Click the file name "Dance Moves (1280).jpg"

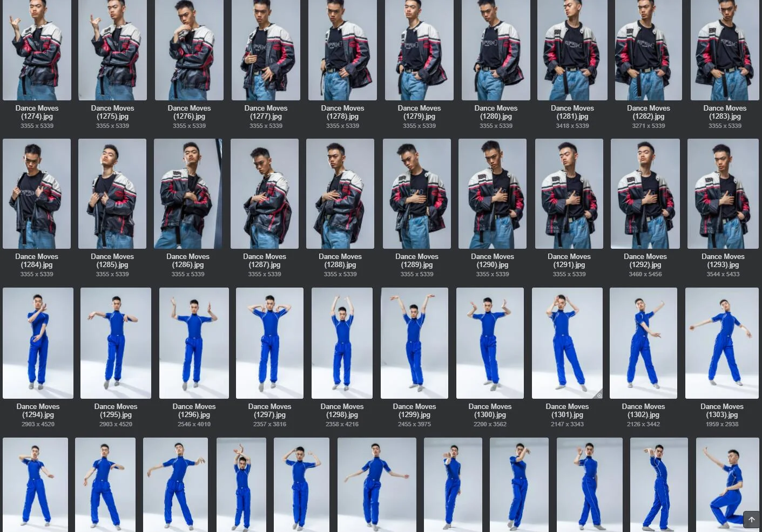coord(496,112)
